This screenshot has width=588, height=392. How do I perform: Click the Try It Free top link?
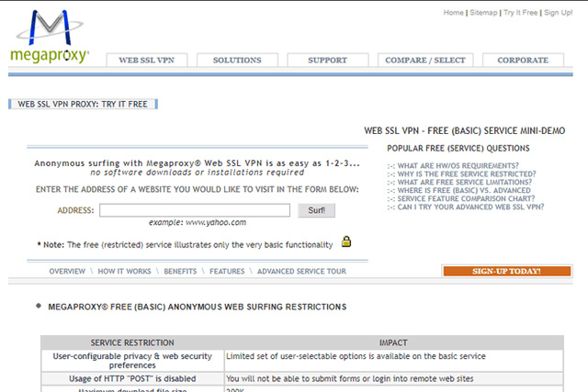click(x=521, y=13)
